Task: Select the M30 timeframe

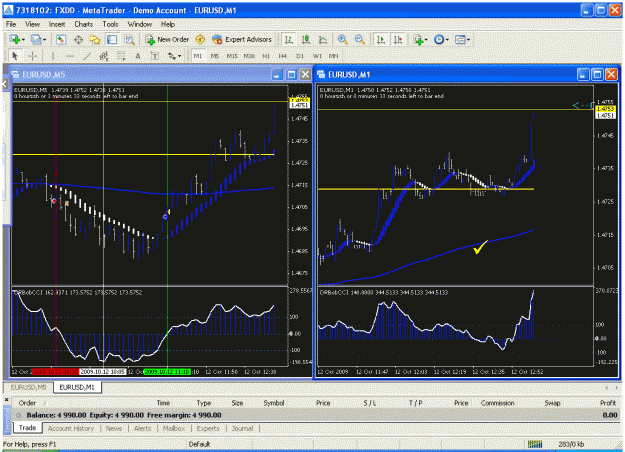Action: click(x=249, y=56)
